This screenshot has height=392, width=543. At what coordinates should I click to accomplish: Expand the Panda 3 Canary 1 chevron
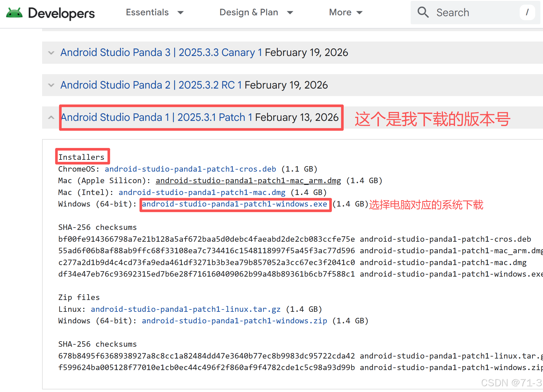pos(51,53)
